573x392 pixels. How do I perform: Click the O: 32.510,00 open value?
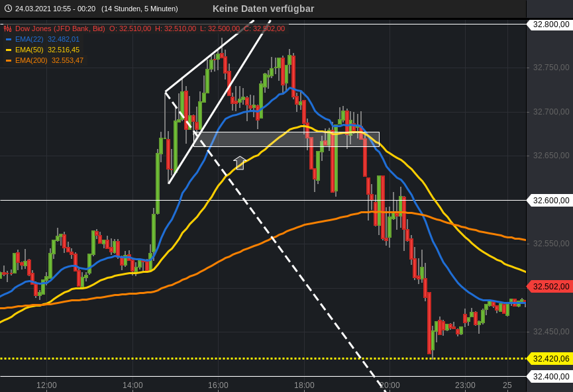[130, 28]
